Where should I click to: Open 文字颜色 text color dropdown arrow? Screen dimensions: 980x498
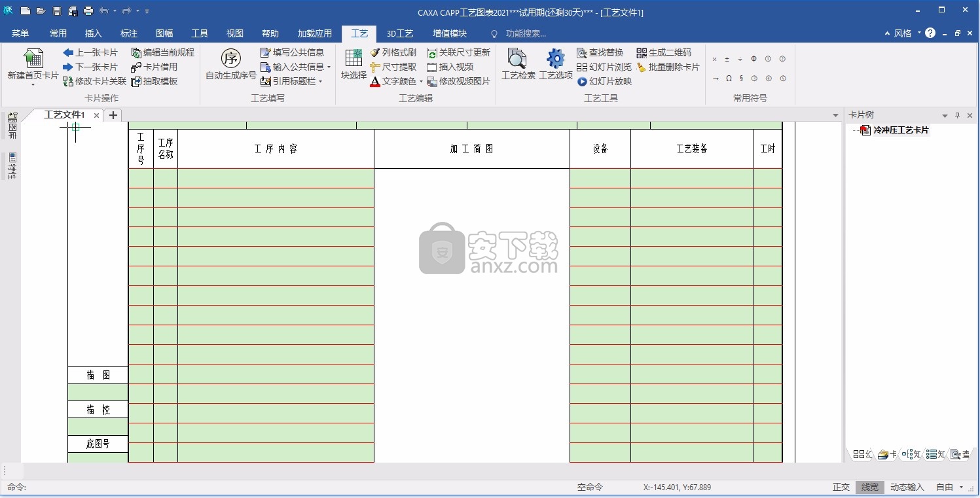tap(421, 81)
